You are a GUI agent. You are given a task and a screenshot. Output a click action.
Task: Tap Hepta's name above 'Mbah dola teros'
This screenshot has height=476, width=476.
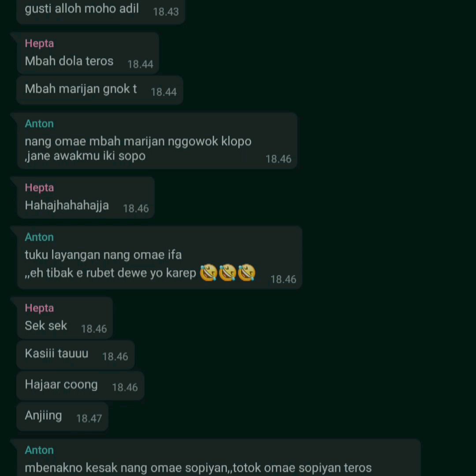pos(39,43)
